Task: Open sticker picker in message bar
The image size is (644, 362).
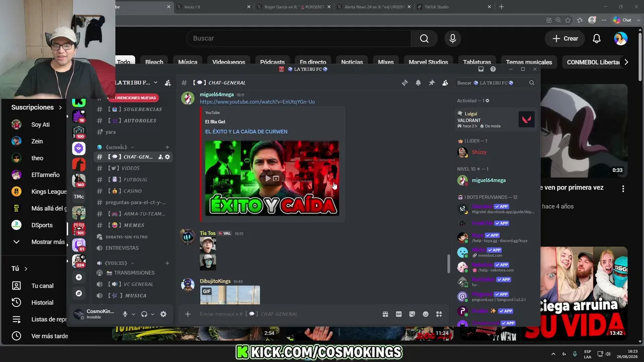Action: [x=412, y=314]
